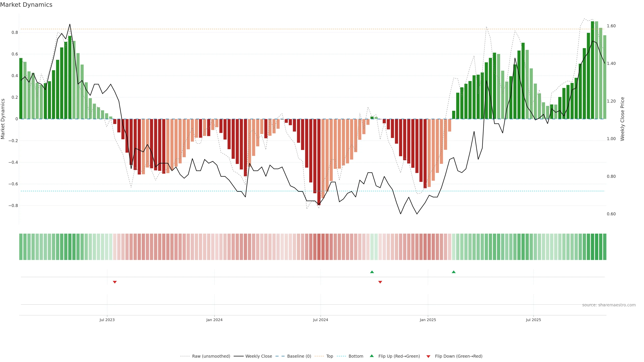Click the Jul 2024 x-axis label

320,320
